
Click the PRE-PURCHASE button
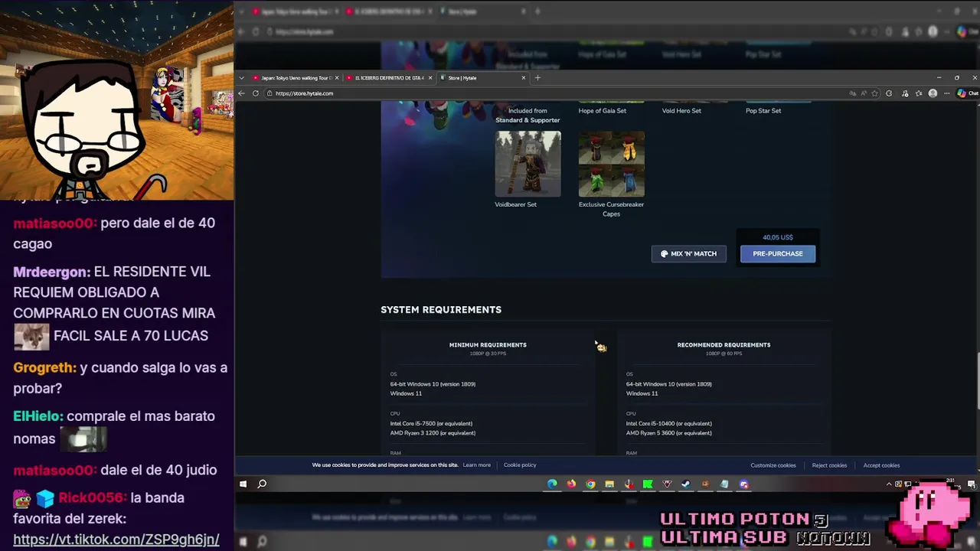point(778,253)
